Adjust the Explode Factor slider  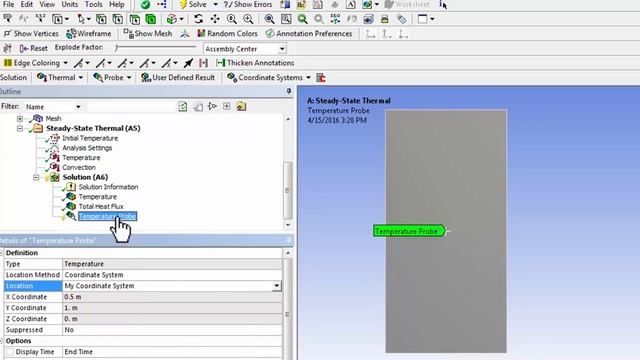(x=156, y=48)
